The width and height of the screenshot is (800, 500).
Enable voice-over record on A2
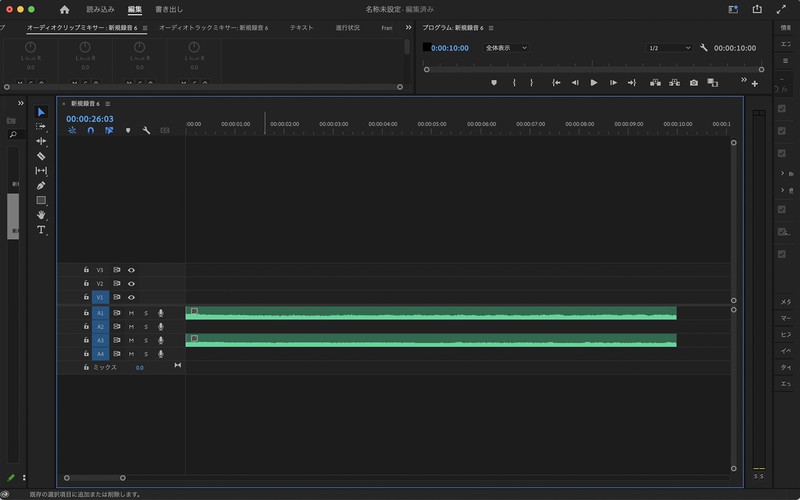click(x=161, y=327)
